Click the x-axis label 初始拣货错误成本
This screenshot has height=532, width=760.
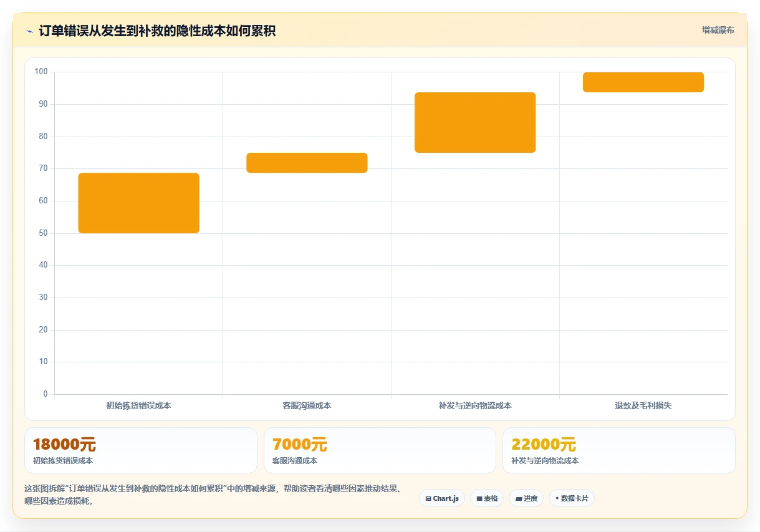138,405
